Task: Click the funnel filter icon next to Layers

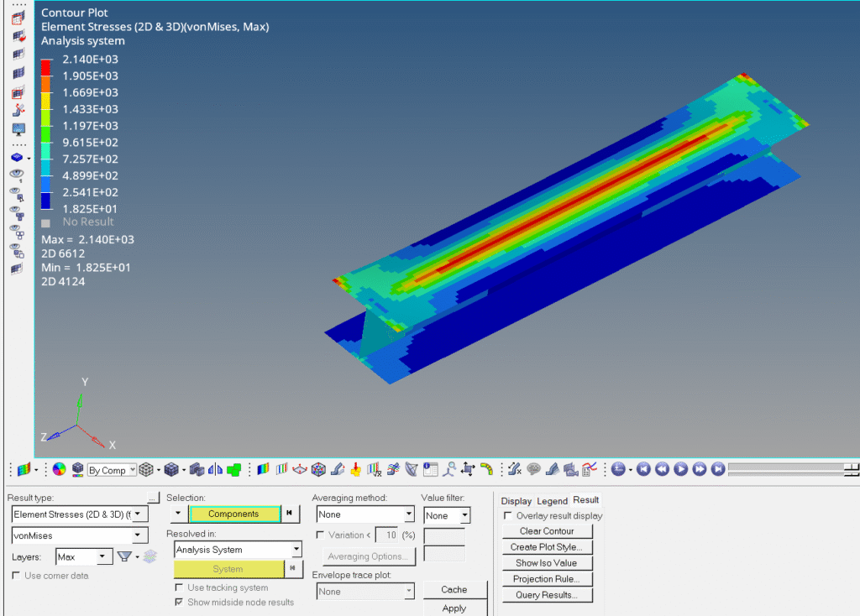Action: tap(124, 556)
